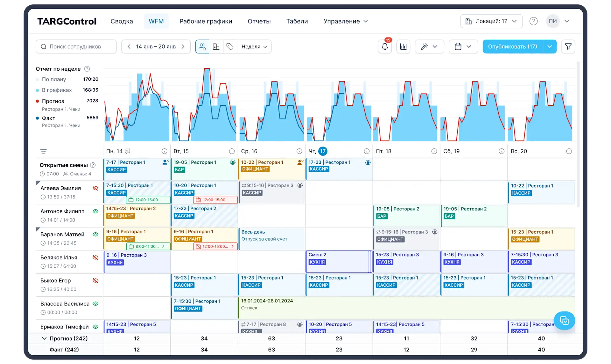Open the filter funnel icon
The width and height of the screenshot is (611, 364).
[568, 47]
